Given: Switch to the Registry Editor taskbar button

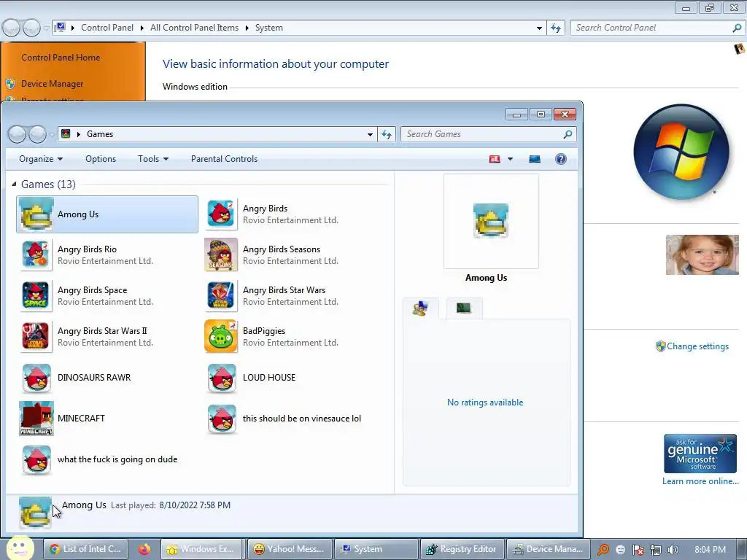Looking at the screenshot, I should (462, 549).
